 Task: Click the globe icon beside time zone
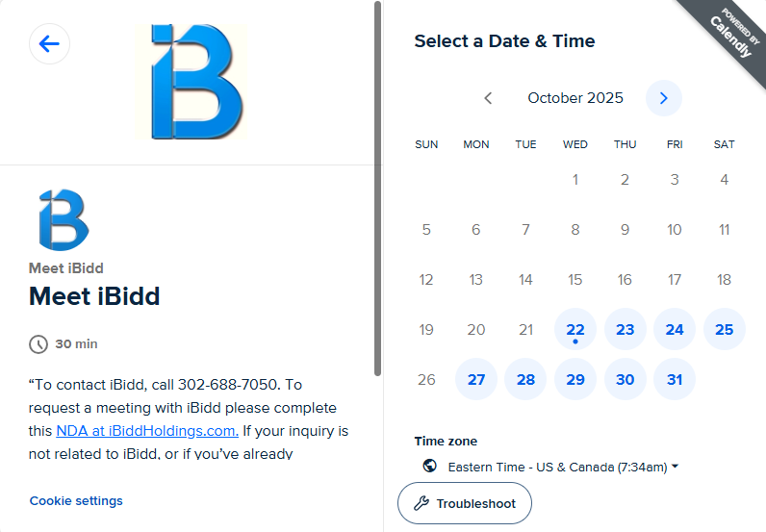(x=430, y=467)
